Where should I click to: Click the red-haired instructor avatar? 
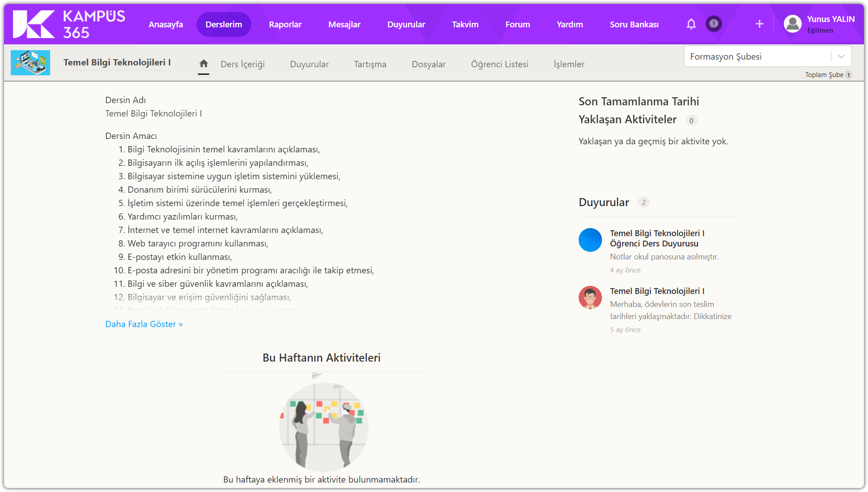coord(590,298)
